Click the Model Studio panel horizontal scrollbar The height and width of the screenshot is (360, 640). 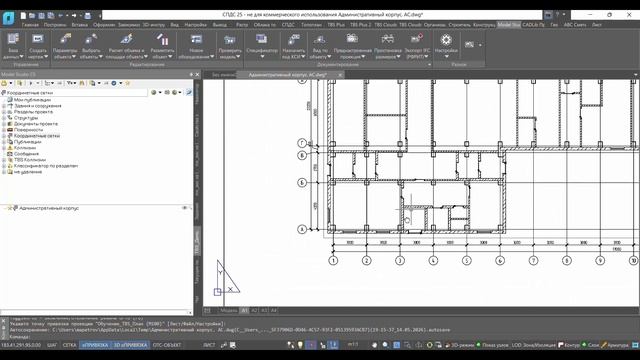96,313
